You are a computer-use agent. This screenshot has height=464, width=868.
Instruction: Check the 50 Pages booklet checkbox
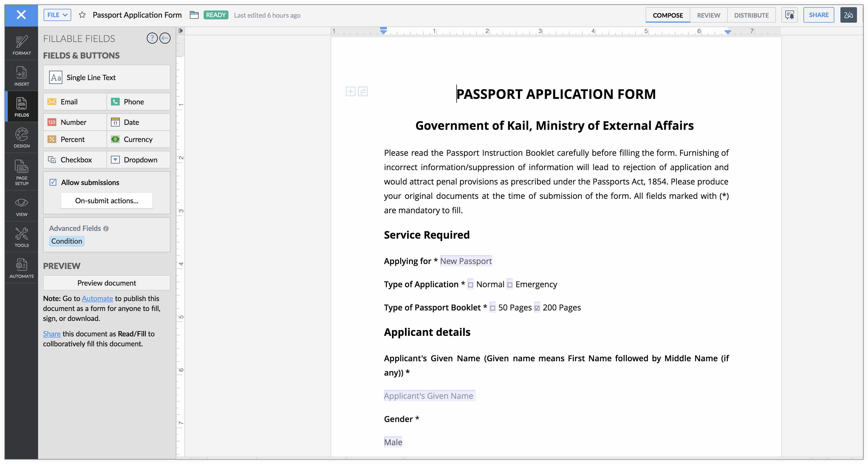tap(492, 308)
